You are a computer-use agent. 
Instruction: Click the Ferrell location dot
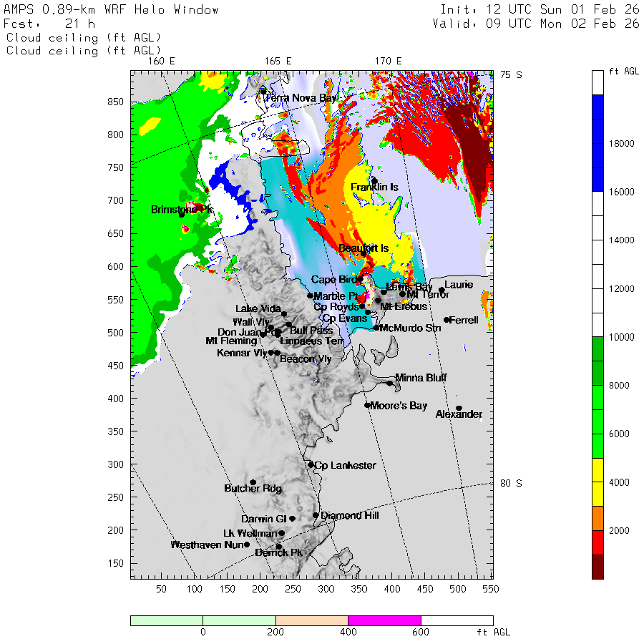coord(447,320)
